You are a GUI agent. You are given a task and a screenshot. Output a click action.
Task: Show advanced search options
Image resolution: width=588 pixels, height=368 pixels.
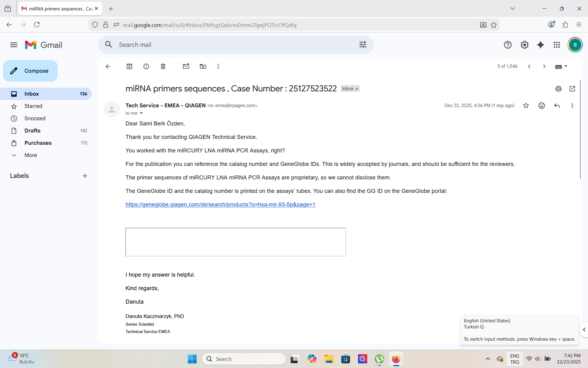coord(363,45)
